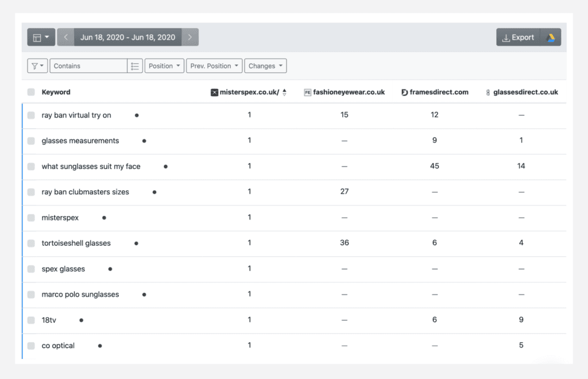Open keyword 'what sunglasses suit my face'
Viewport: 588px width, 379px height.
click(x=91, y=167)
